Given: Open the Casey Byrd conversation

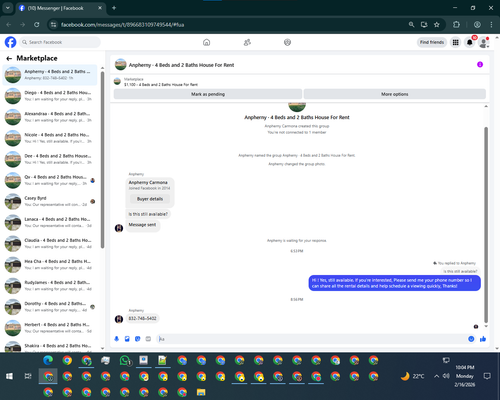Looking at the screenshot, I should pos(50,201).
